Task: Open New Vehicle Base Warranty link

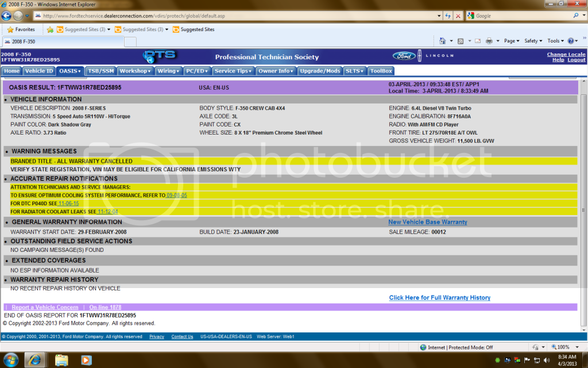Action: (x=427, y=222)
